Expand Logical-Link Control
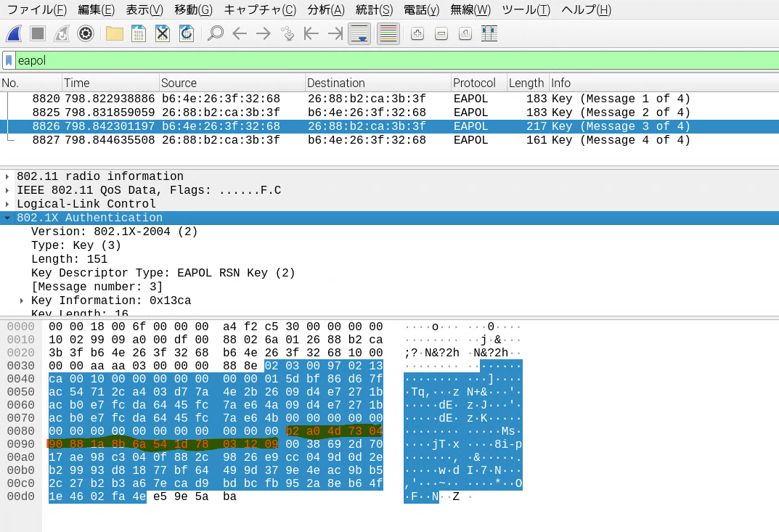 (7, 204)
